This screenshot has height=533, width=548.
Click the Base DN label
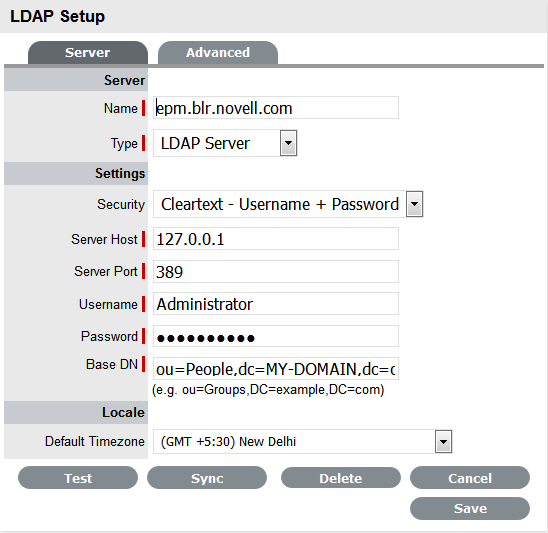(x=112, y=364)
